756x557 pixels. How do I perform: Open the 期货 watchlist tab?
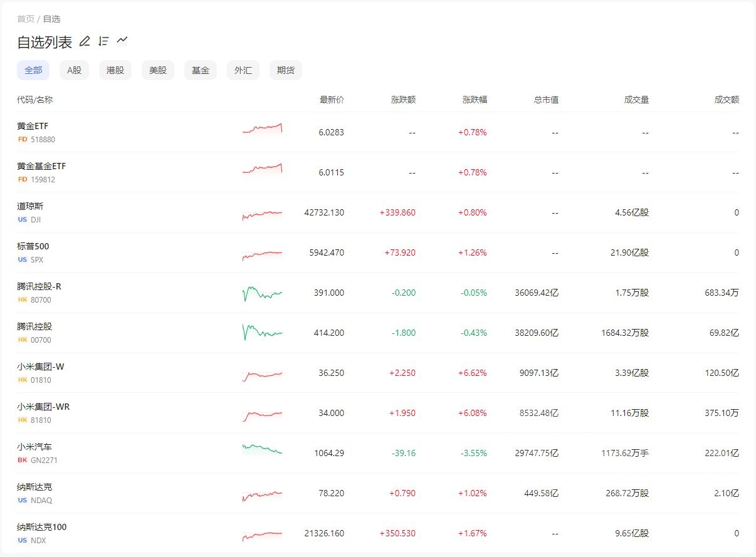click(285, 70)
